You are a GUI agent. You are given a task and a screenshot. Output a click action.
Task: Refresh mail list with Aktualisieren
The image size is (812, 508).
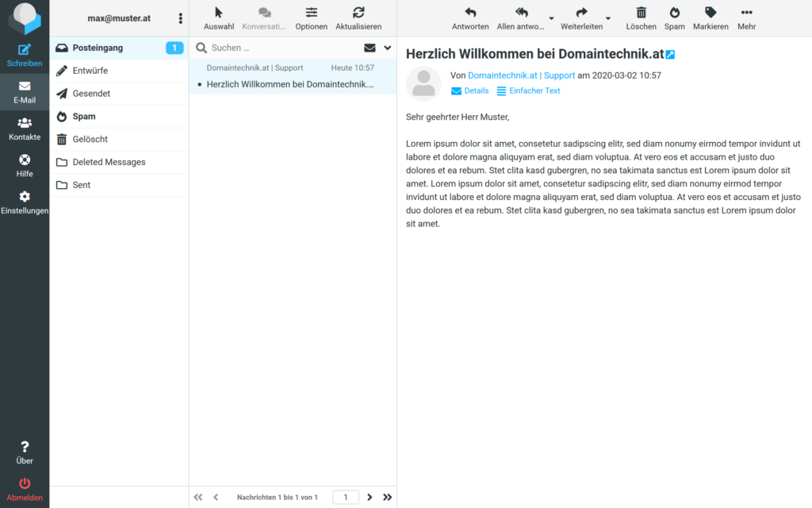[358, 13]
